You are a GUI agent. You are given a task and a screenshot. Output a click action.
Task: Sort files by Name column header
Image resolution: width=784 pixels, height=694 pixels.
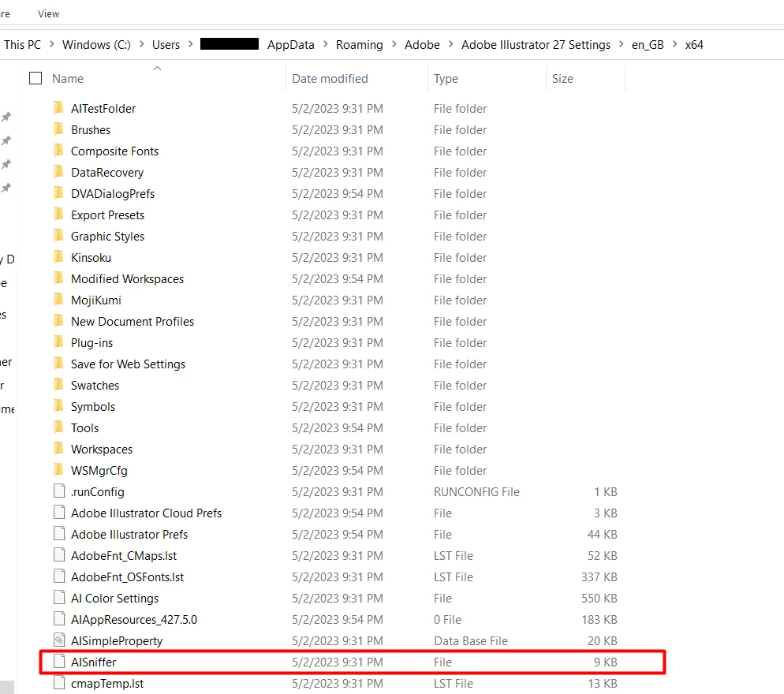[x=68, y=79]
